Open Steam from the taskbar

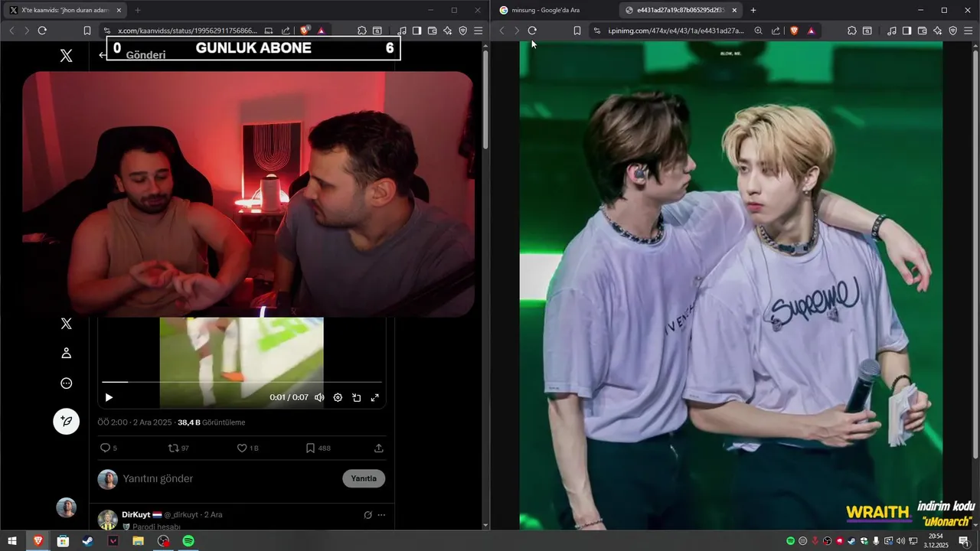click(88, 541)
